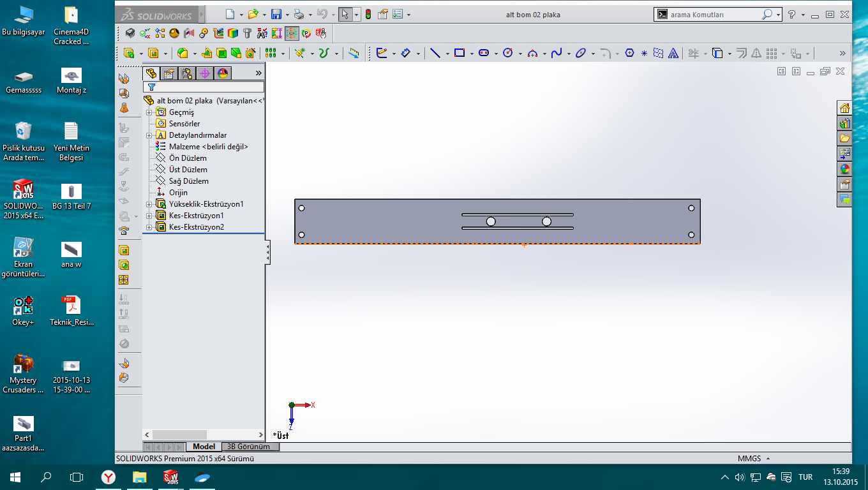The width and height of the screenshot is (868, 490).
Task: Open the Print icon
Action: point(299,14)
